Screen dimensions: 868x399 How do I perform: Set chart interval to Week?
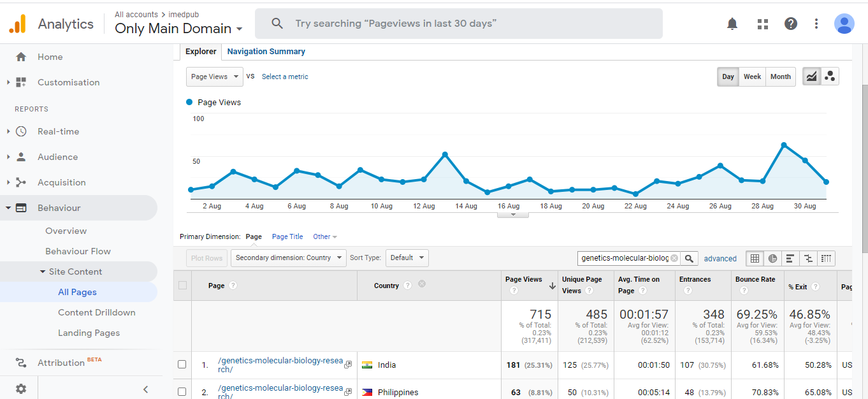tap(752, 76)
